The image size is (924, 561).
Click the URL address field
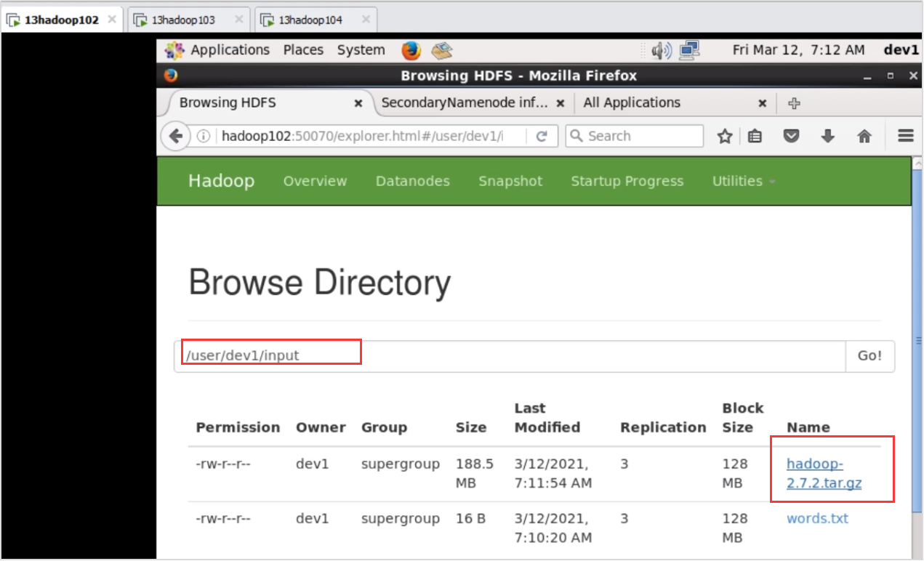pos(362,136)
